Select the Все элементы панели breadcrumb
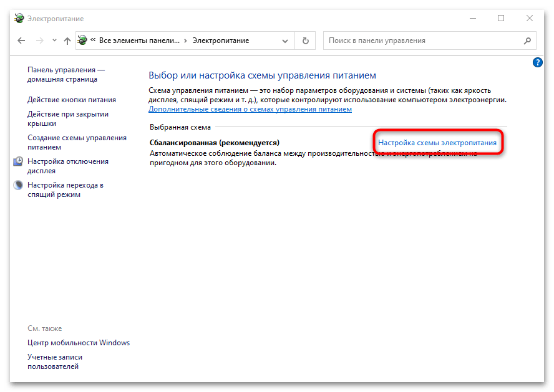554x392 pixels. 138,41
